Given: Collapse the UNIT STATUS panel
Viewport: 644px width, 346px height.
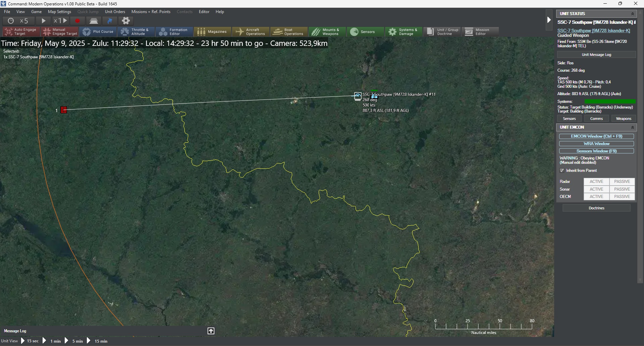Looking at the screenshot, I should click(633, 14).
